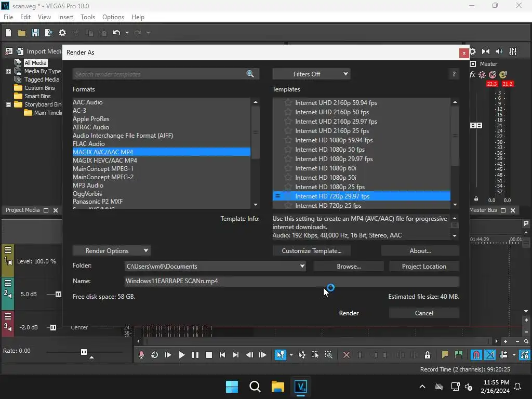Screen dimensions: 532x399
Task: Click the Record microphone button
Action: (141, 355)
